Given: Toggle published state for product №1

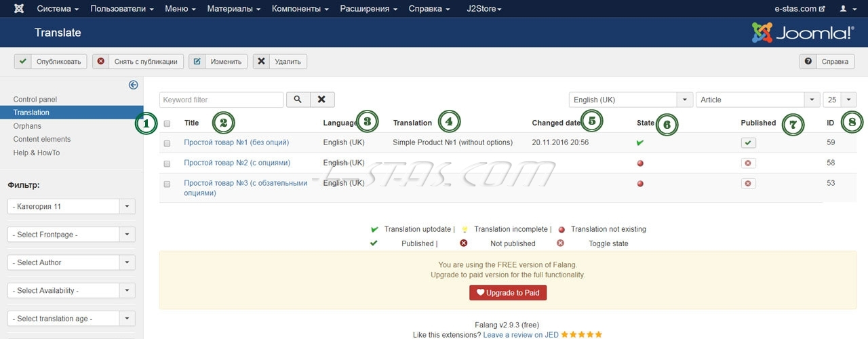Looking at the screenshot, I should click(x=748, y=143).
